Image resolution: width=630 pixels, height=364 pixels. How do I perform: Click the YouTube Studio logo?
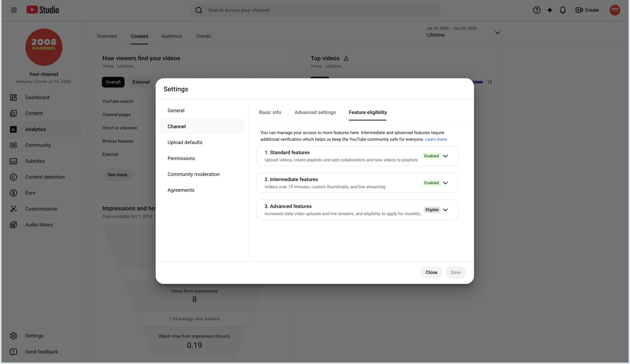click(43, 10)
